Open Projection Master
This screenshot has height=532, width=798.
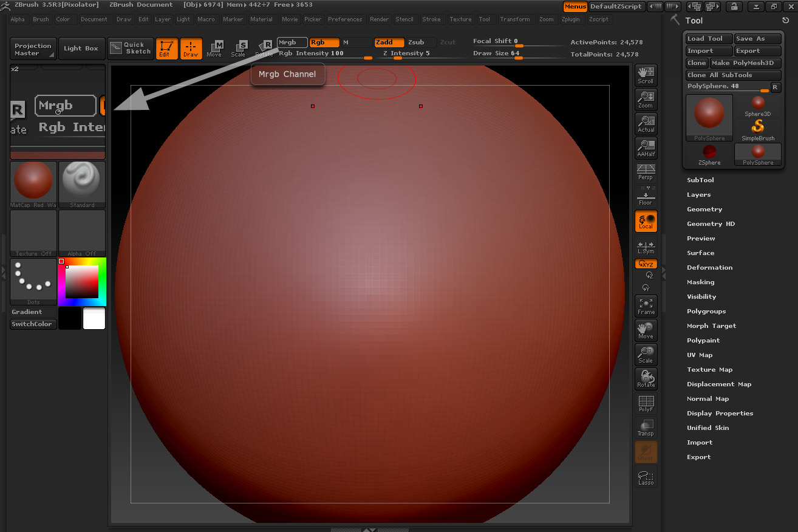click(33, 49)
